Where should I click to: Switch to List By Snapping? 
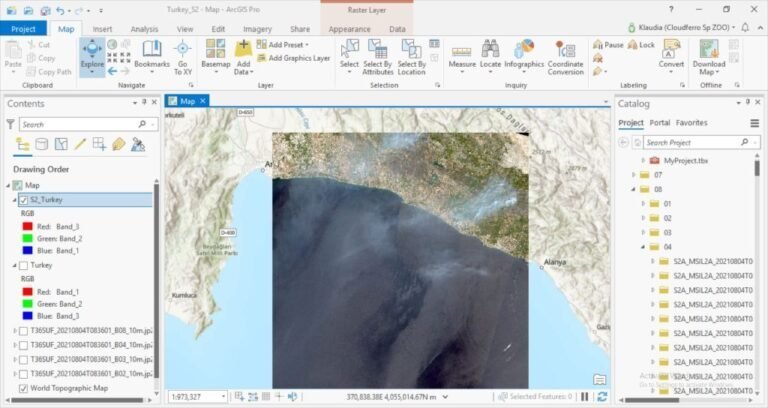click(99, 144)
